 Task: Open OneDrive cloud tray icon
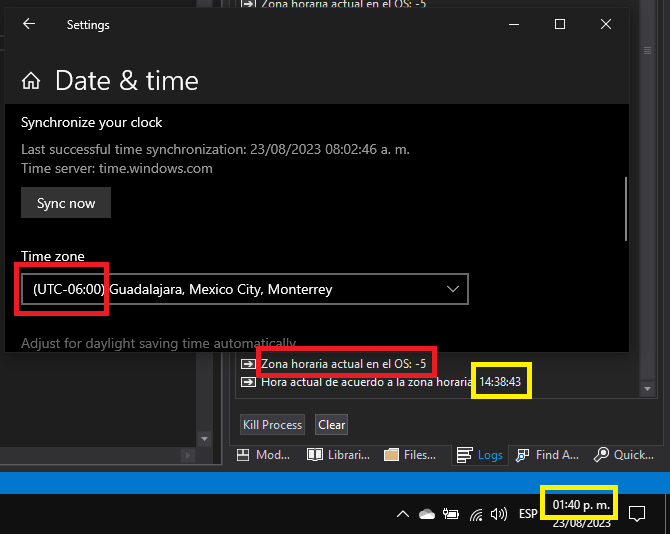tap(426, 514)
